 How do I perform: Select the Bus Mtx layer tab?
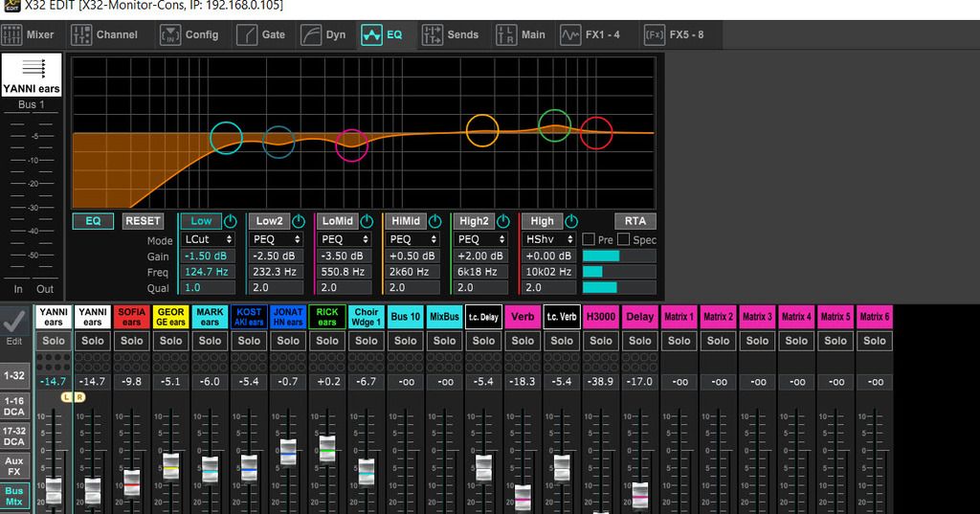(x=14, y=497)
